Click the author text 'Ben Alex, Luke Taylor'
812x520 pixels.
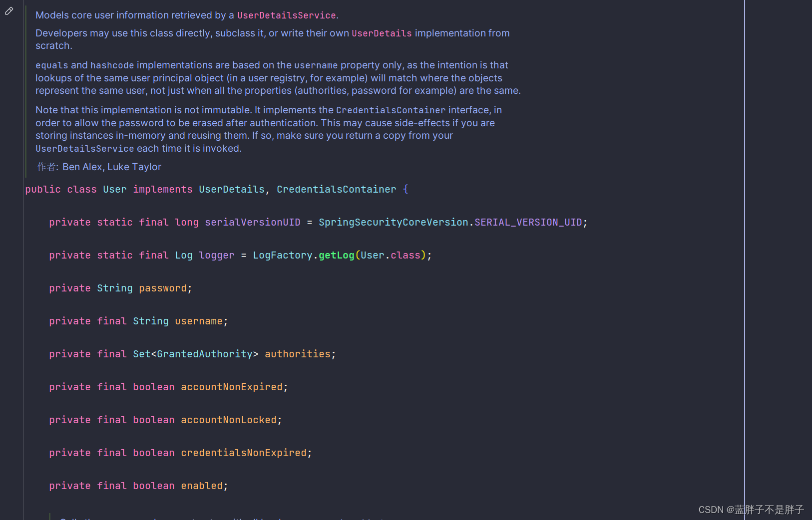tap(112, 167)
